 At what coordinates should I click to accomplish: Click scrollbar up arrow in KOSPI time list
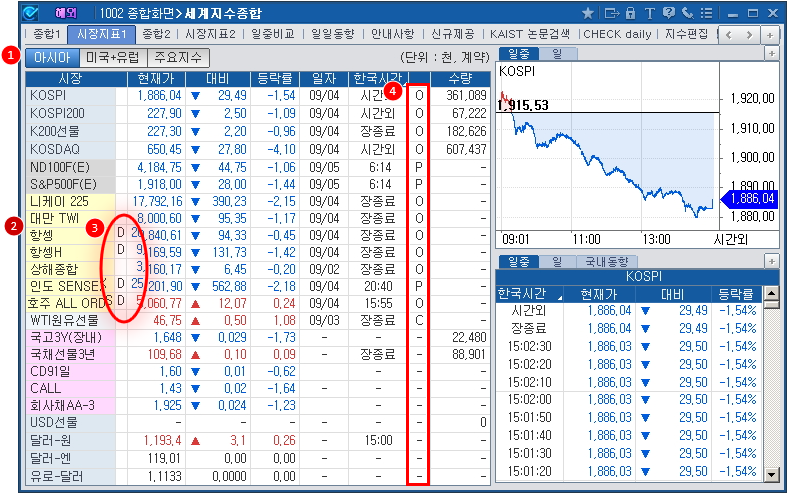[x=771, y=292]
